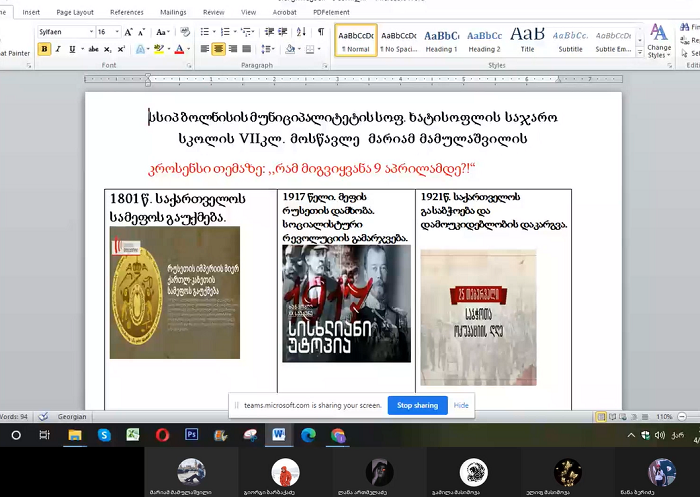The image size is (700, 497).
Task: Open the References tab
Action: click(x=127, y=13)
